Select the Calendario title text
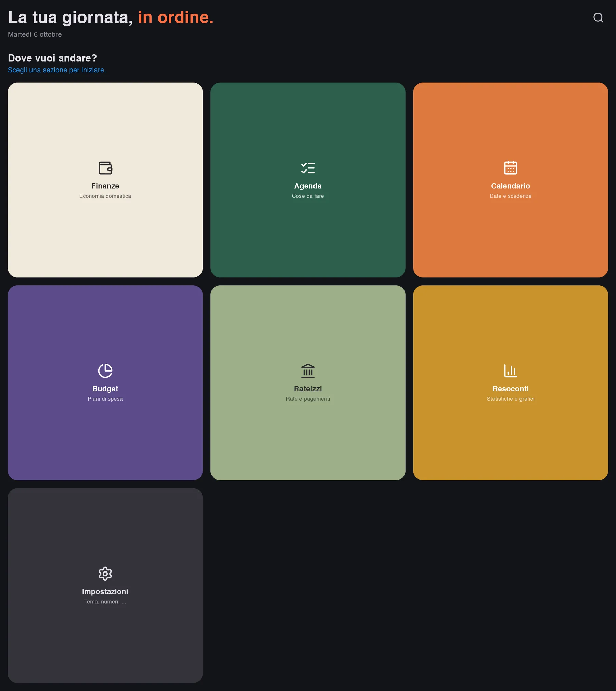The height and width of the screenshot is (691, 616). (x=511, y=186)
